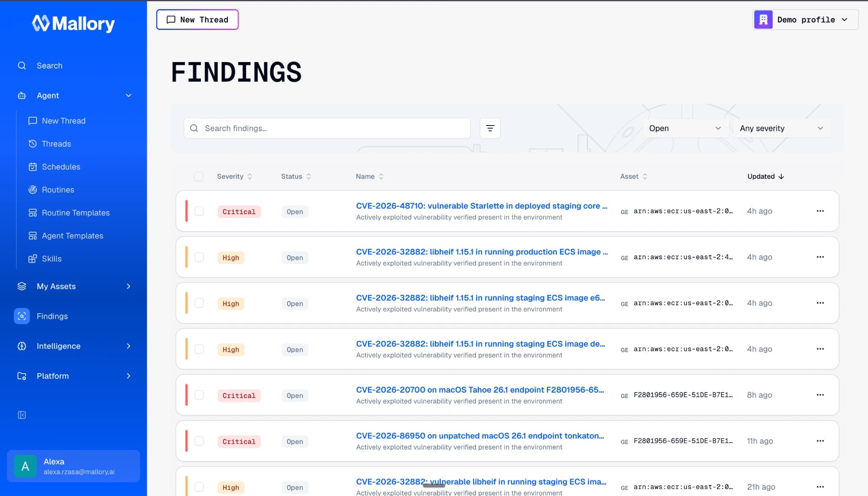Open the Any severity dropdown
868x496 pixels.
coord(782,128)
